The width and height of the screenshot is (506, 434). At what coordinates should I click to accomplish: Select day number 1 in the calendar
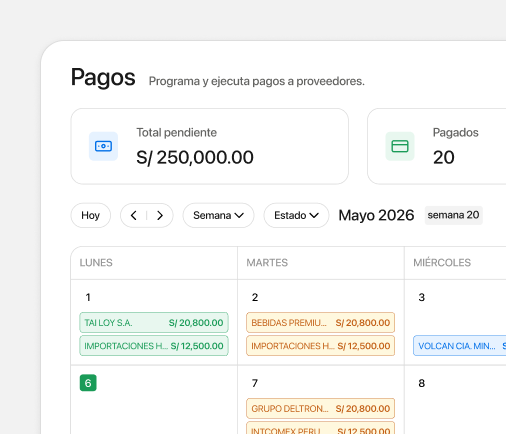tap(88, 297)
